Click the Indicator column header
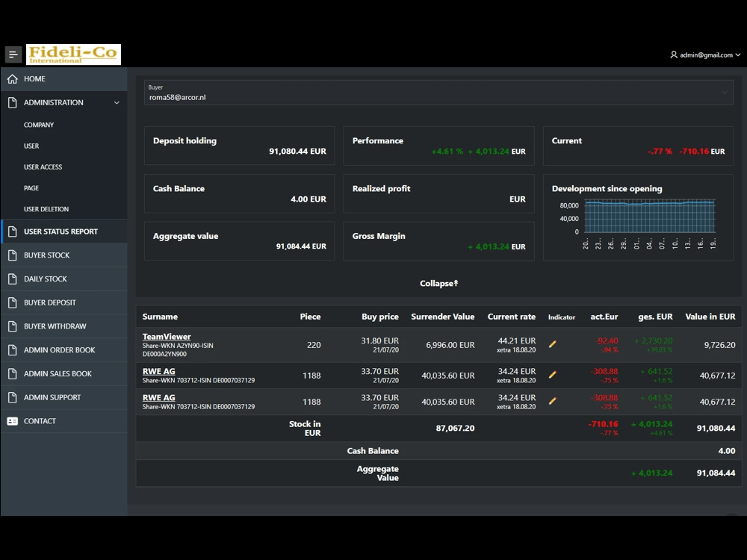This screenshot has width=747, height=560. click(x=562, y=317)
